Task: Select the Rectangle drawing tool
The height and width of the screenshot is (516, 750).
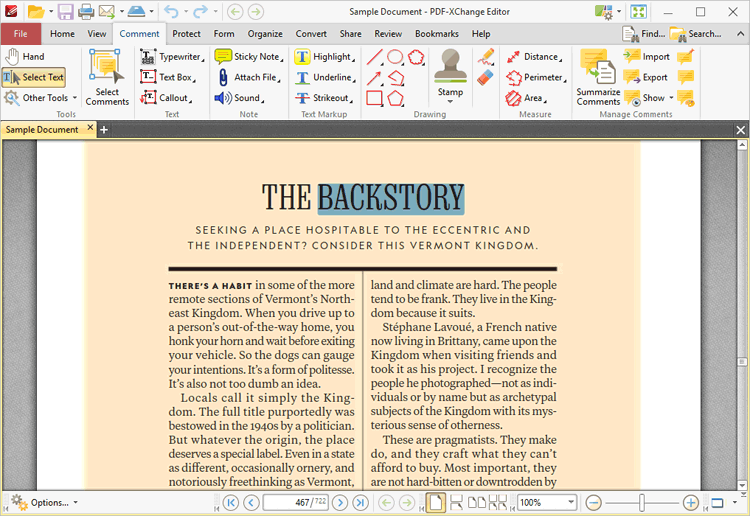Action: (x=375, y=98)
